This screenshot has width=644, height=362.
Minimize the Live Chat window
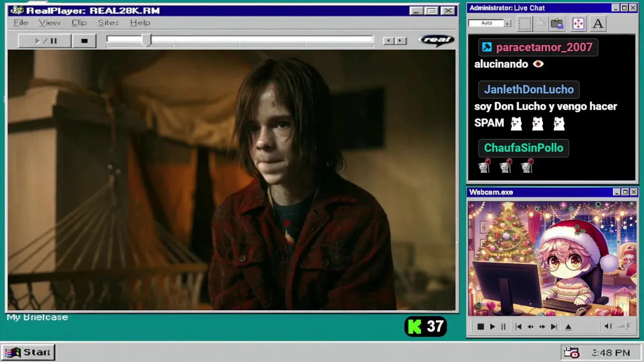click(615, 8)
